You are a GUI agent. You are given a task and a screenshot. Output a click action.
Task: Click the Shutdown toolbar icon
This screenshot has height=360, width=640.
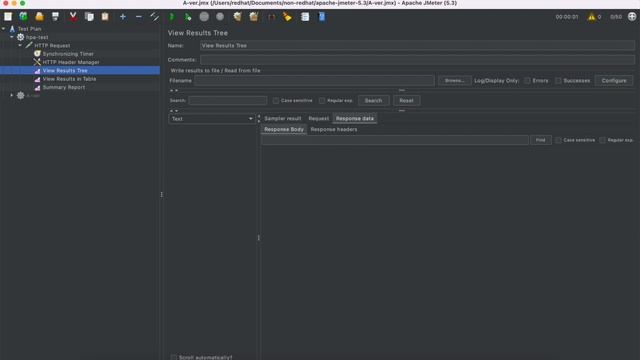point(220,17)
